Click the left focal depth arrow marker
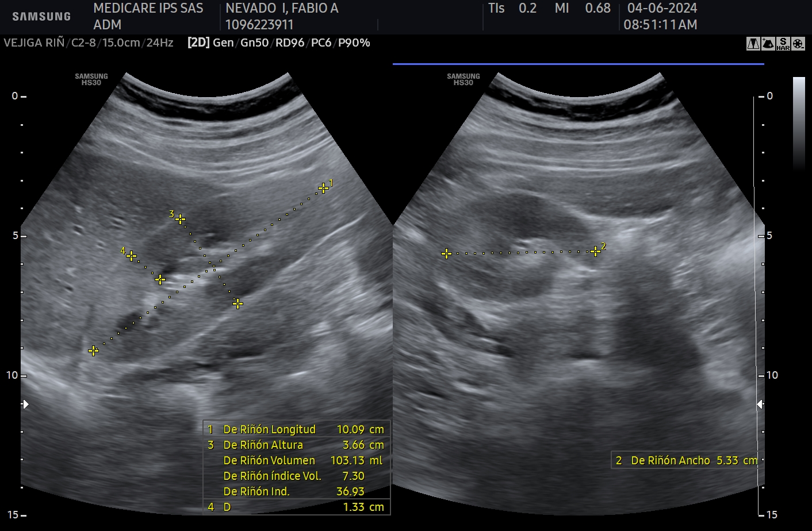This screenshot has height=531, width=812. point(25,405)
